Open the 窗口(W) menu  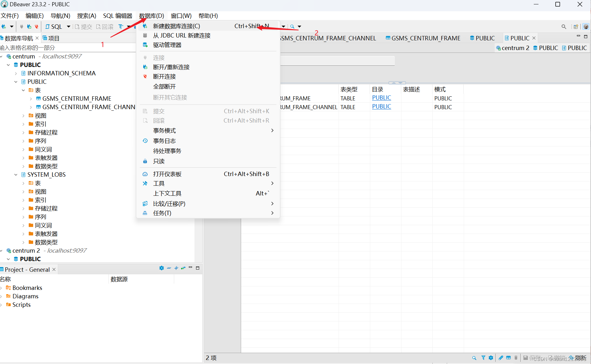(x=181, y=16)
